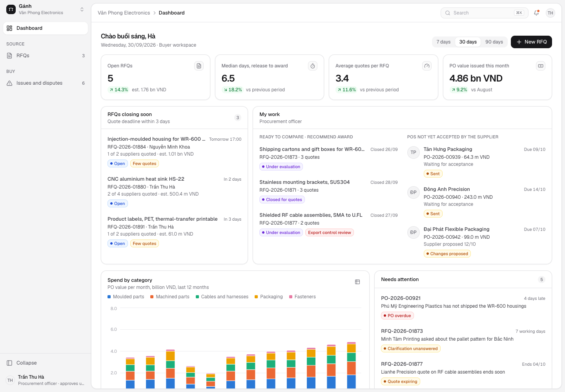This screenshot has width=565, height=392.
Task: Open Stainless mounting brackets, SUS304 RFQ
Action: (x=328, y=191)
